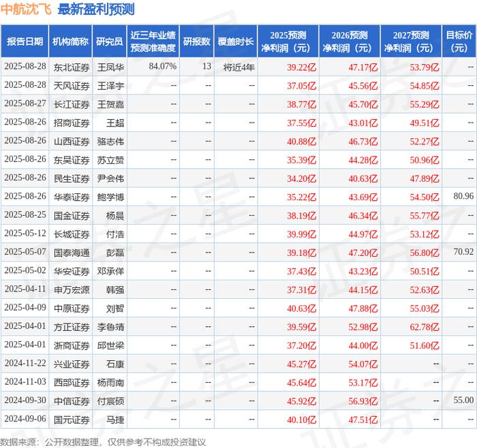The width and height of the screenshot is (477, 448).
Task: Select the 覆盖时长 column header
Action: 236,42
